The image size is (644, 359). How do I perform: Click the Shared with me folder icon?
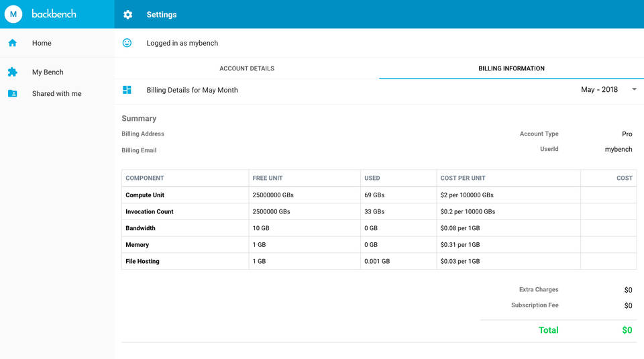tap(12, 93)
